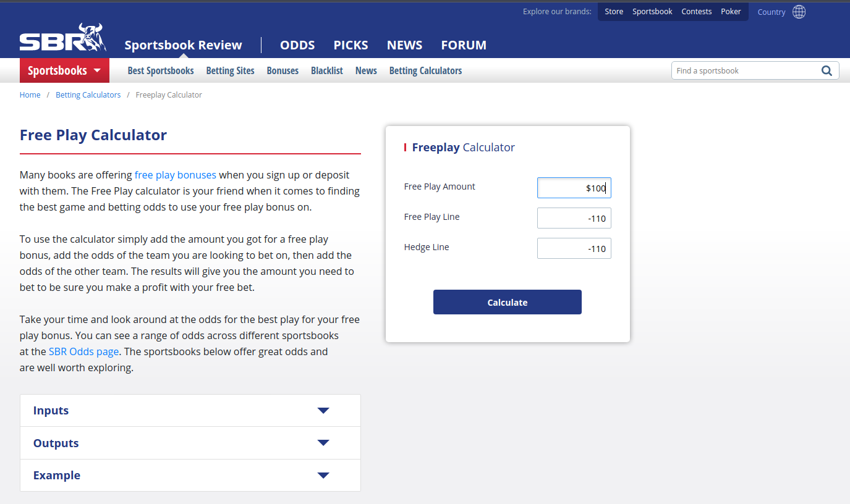
Task: Open the NEWS menu
Action: pos(404,45)
